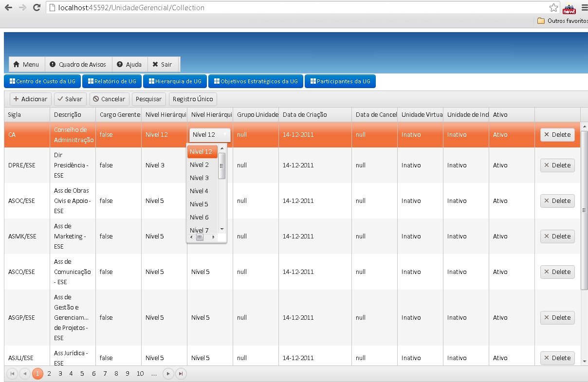Open Quadro de Avisos menu item
This screenshot has width=588, height=382.
tap(78, 64)
